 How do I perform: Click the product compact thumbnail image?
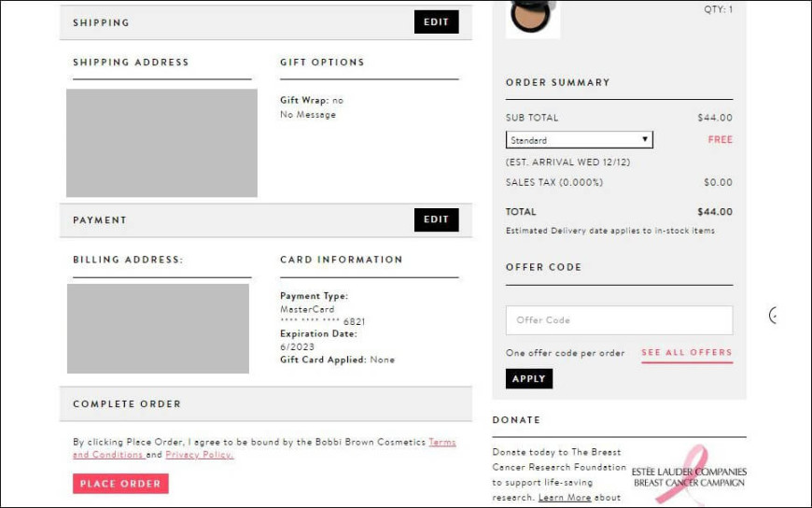[532, 17]
